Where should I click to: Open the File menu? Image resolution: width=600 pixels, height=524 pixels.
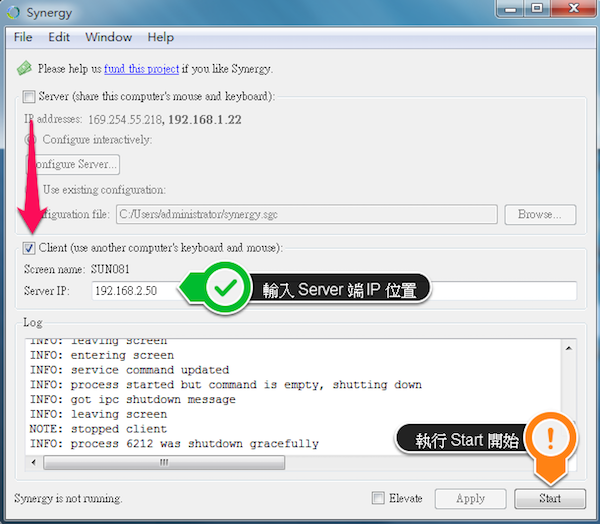(23, 37)
